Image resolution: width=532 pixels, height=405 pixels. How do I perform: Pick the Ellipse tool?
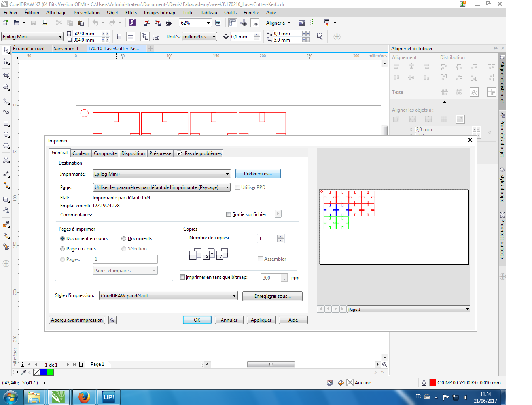click(6, 135)
